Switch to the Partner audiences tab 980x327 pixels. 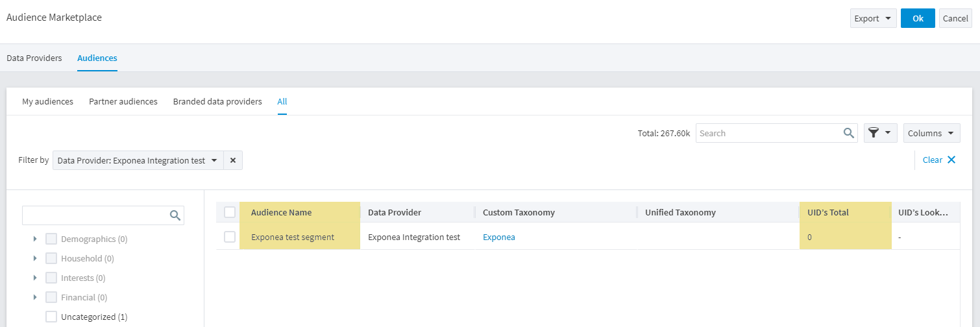pos(123,102)
